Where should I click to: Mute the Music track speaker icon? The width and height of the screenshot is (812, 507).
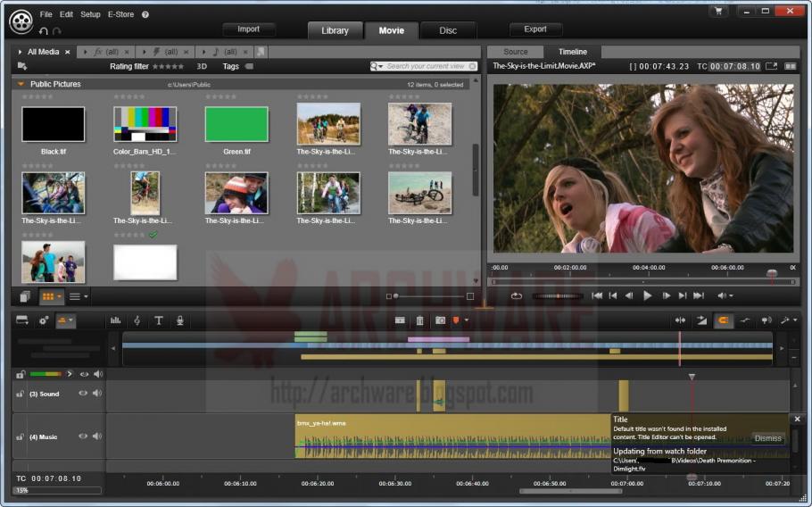click(x=97, y=436)
